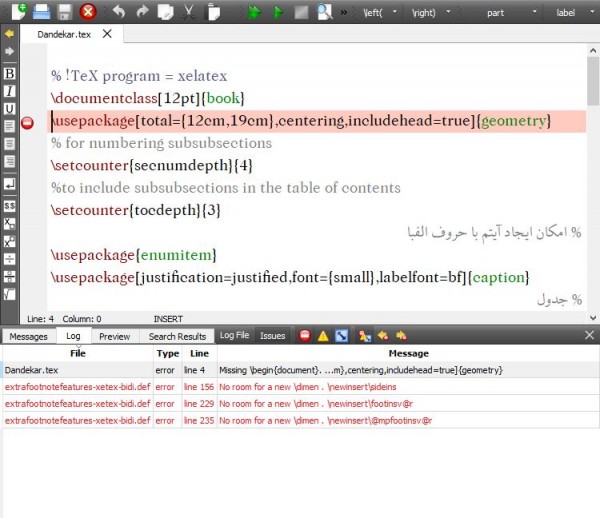600x518 pixels.
Task: Click the Build & View double-arrow icon
Action: pyautogui.click(x=254, y=12)
